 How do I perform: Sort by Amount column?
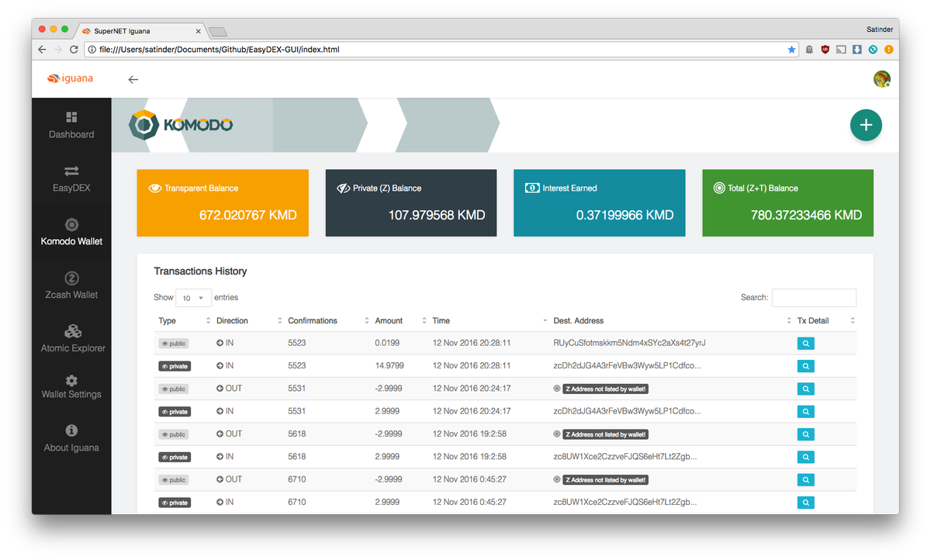(x=400, y=320)
